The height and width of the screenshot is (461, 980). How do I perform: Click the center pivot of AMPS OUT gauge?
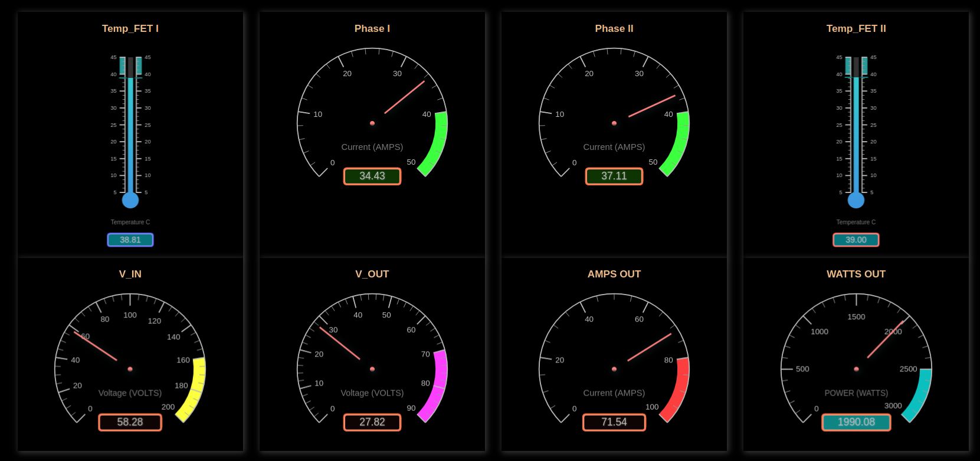coord(614,369)
